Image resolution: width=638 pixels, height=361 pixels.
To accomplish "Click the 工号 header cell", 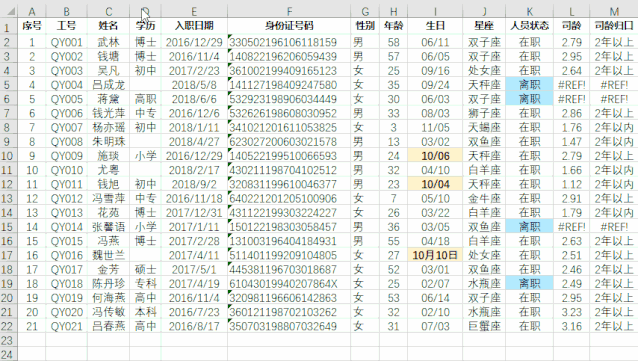I will [66, 26].
